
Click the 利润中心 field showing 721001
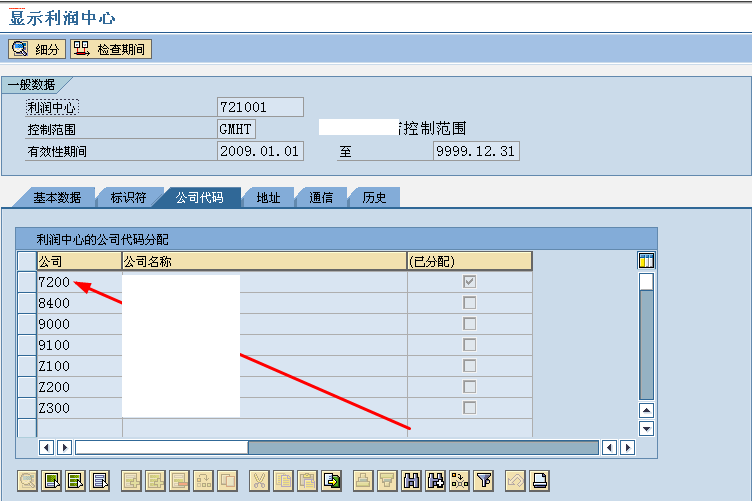(x=260, y=107)
